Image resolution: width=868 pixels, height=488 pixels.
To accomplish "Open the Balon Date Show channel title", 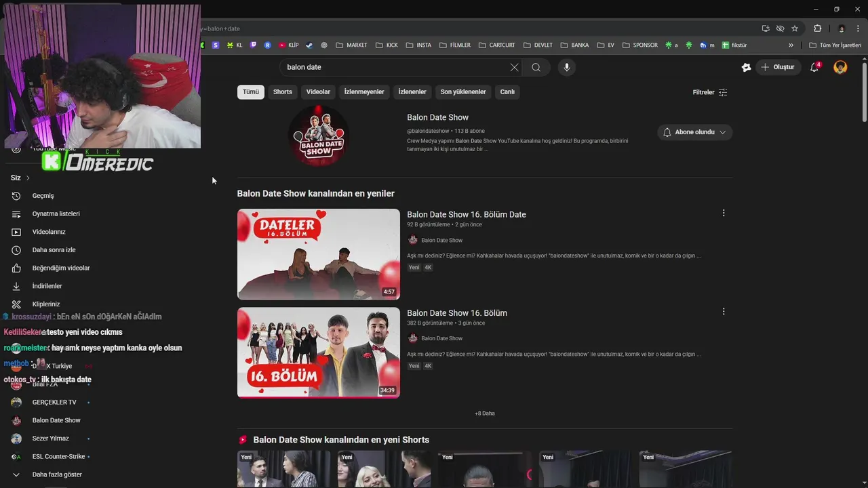I will (437, 117).
